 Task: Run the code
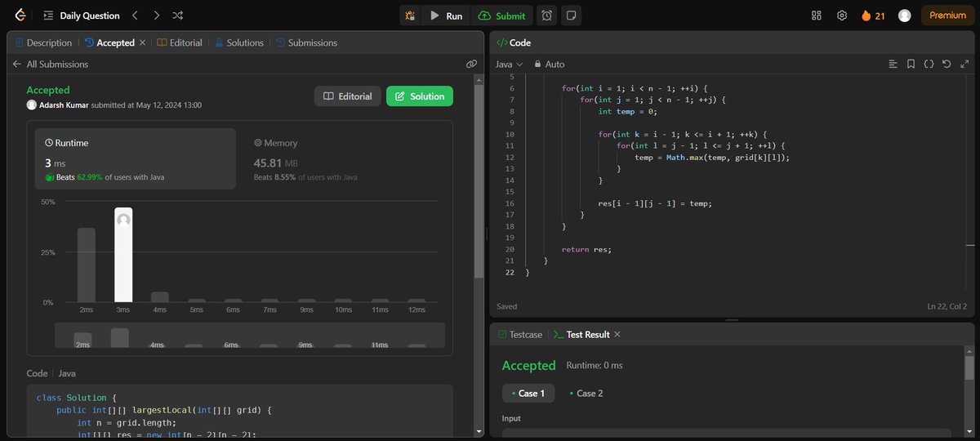click(x=446, y=16)
